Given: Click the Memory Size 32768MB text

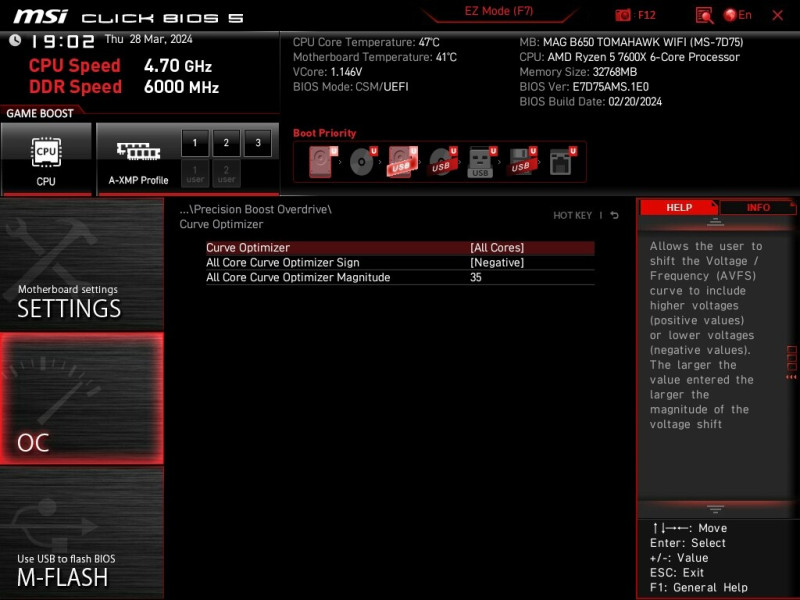Looking at the screenshot, I should click(578, 72).
